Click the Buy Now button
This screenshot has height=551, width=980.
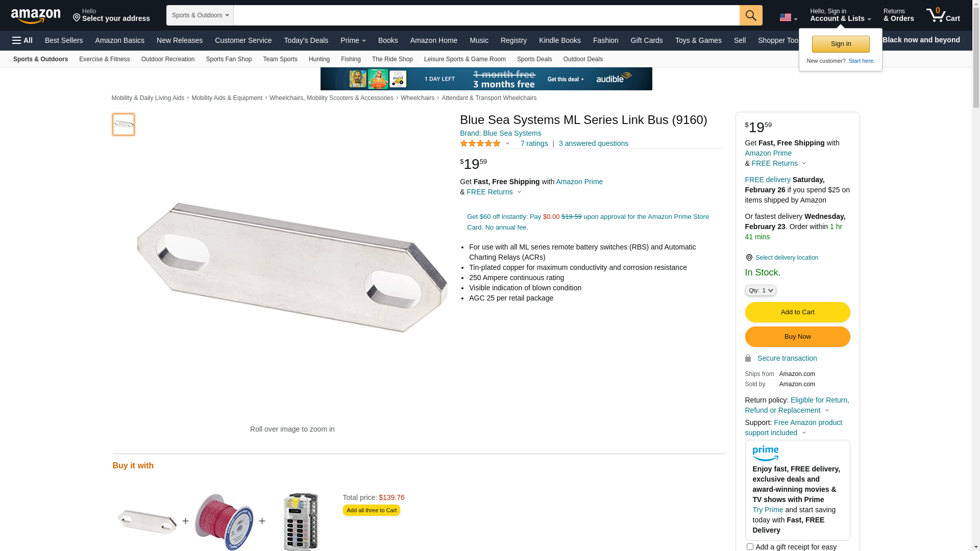coord(797,337)
